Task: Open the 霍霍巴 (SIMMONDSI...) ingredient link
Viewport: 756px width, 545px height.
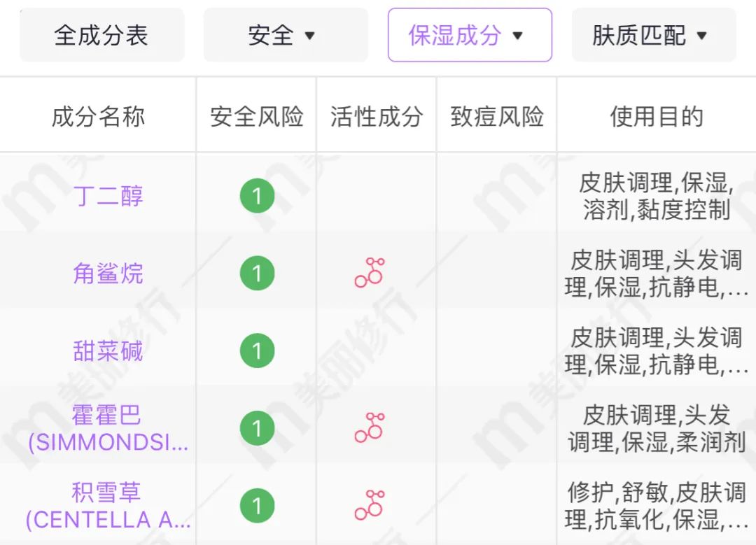Action: tap(108, 427)
